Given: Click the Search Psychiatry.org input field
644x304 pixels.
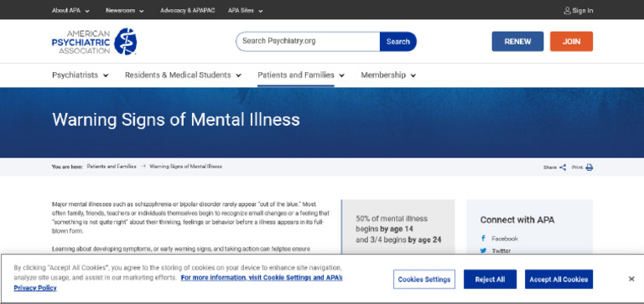Looking at the screenshot, I should pos(308,41).
